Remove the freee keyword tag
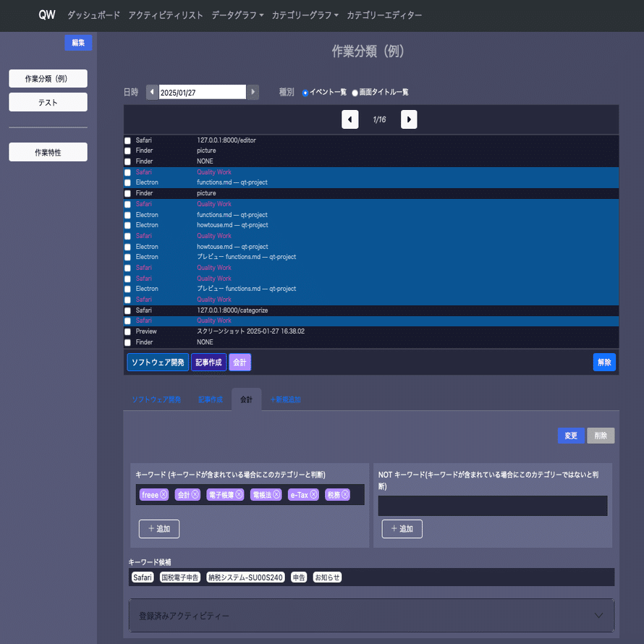The image size is (644, 644). click(x=164, y=494)
